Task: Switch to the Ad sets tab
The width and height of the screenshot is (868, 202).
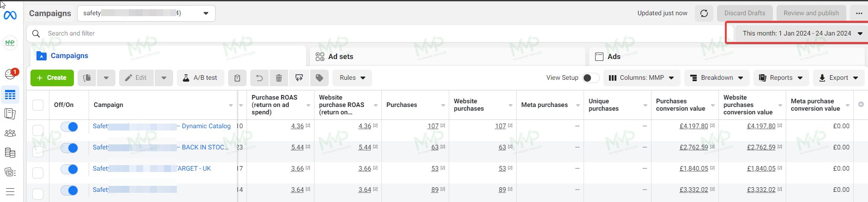Action: [x=447, y=56]
